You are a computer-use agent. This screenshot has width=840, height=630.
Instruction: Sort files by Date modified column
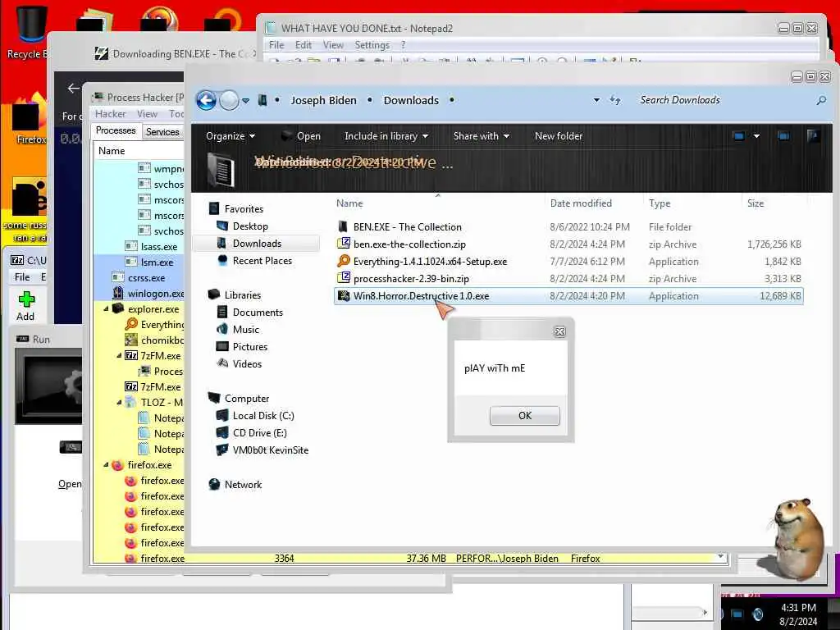581,203
